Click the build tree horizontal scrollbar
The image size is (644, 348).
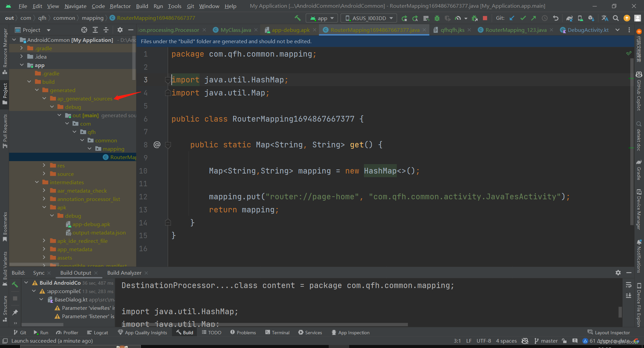click(42, 324)
